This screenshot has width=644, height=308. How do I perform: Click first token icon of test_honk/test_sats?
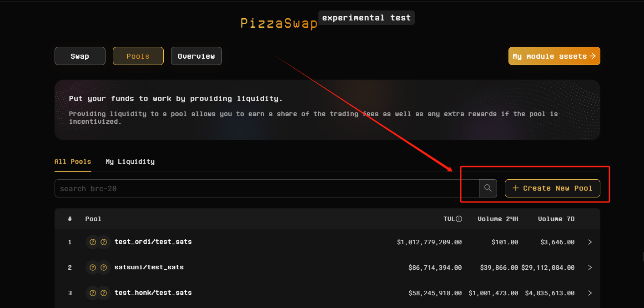coord(92,293)
